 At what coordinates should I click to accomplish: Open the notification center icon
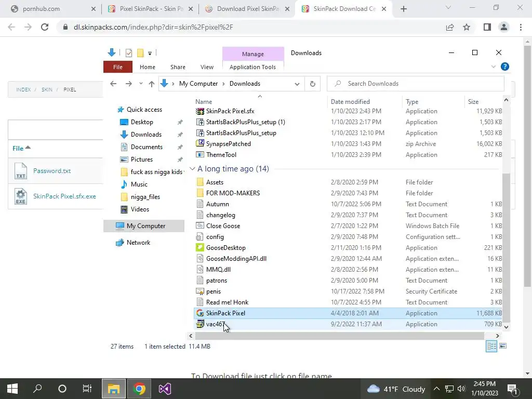[x=512, y=389]
